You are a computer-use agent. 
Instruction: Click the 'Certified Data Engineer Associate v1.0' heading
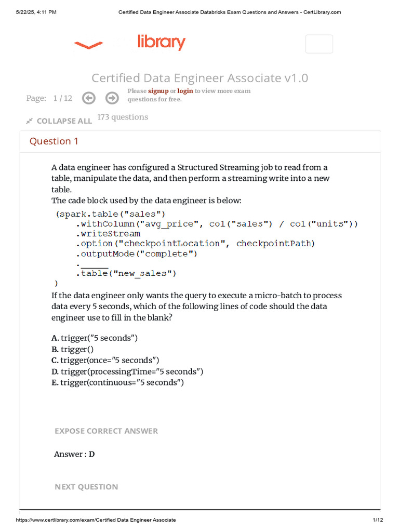[199, 78]
